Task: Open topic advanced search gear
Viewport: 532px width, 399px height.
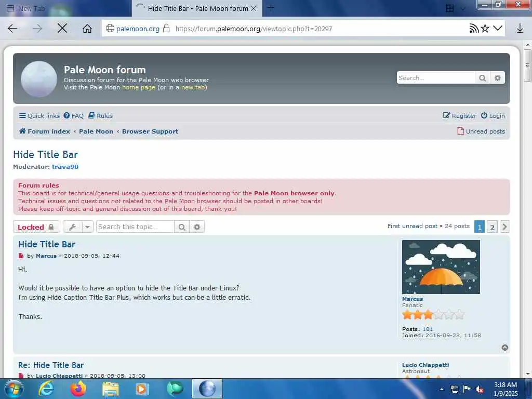Action: click(197, 227)
